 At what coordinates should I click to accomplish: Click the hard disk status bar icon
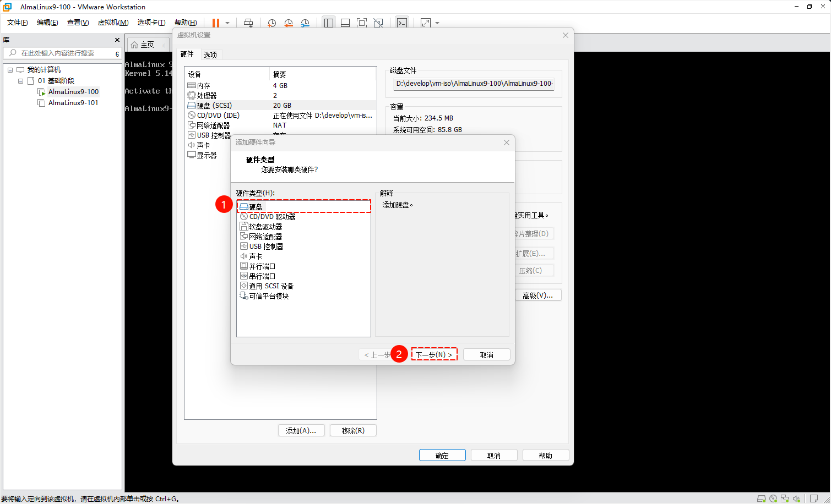(x=761, y=498)
